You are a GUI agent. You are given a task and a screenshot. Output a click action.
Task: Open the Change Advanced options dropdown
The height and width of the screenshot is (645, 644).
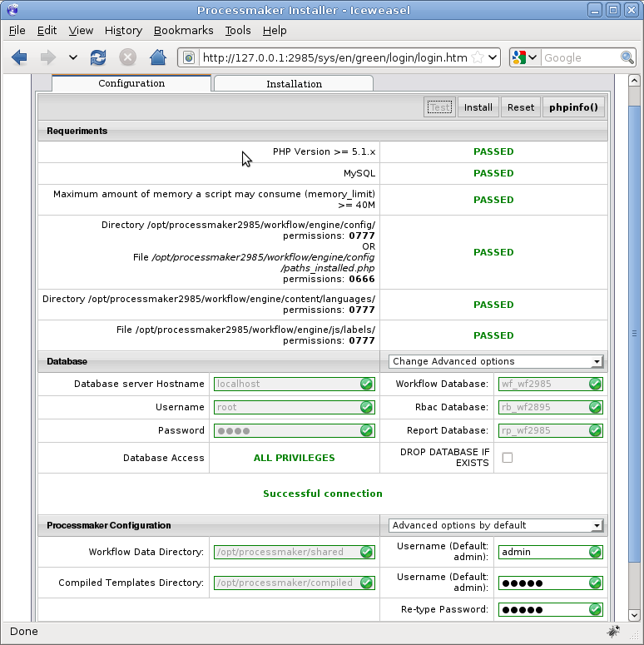pyautogui.click(x=496, y=361)
